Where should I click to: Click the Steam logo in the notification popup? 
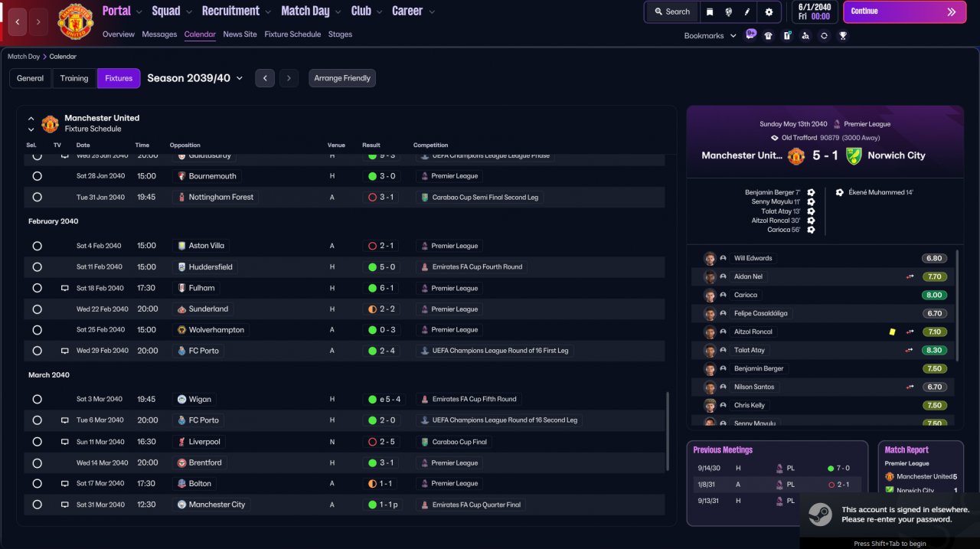click(820, 515)
